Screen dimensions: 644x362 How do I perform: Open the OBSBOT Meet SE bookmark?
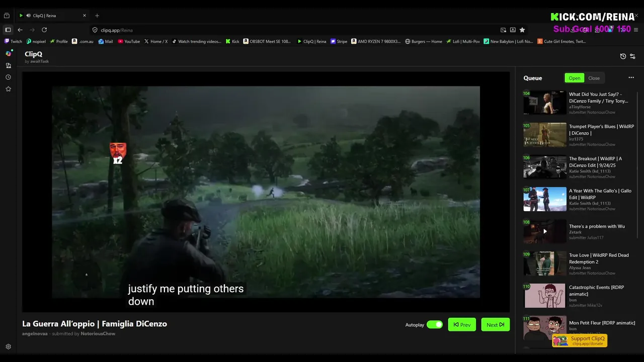(x=268, y=41)
